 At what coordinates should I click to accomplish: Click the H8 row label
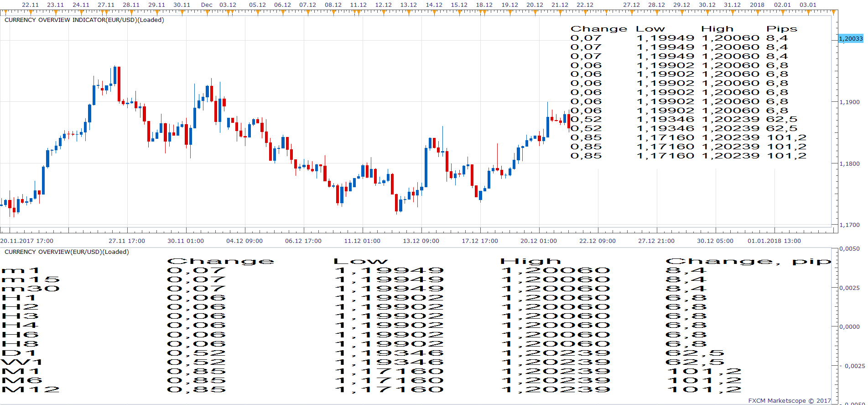click(21, 344)
